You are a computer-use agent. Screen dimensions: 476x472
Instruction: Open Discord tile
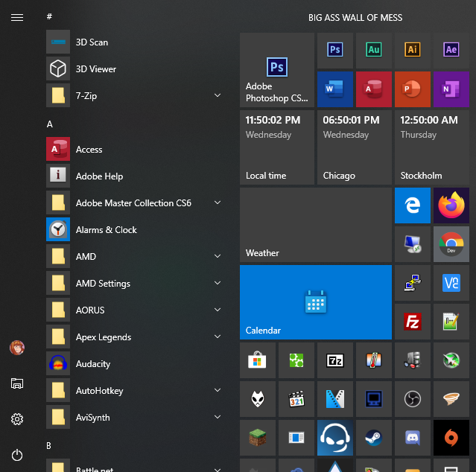pyautogui.click(x=413, y=438)
